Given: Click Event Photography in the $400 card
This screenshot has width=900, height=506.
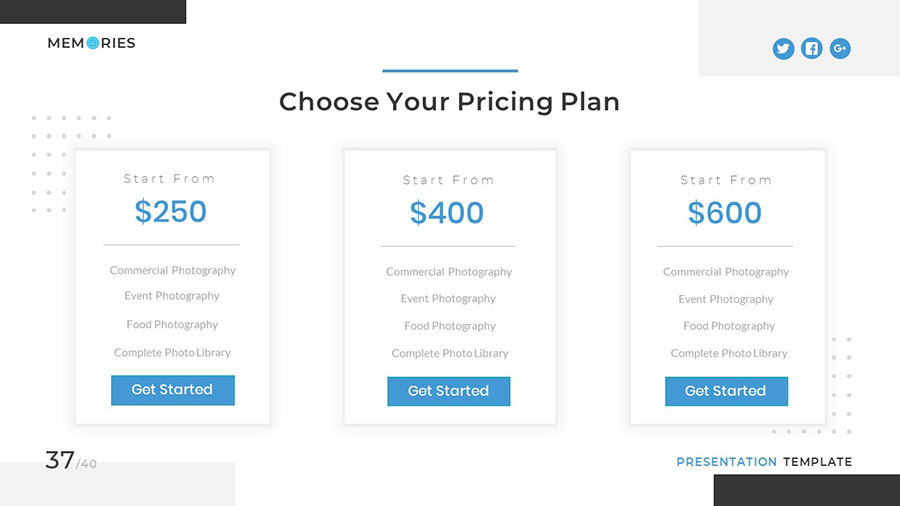Looking at the screenshot, I should pos(448,298).
